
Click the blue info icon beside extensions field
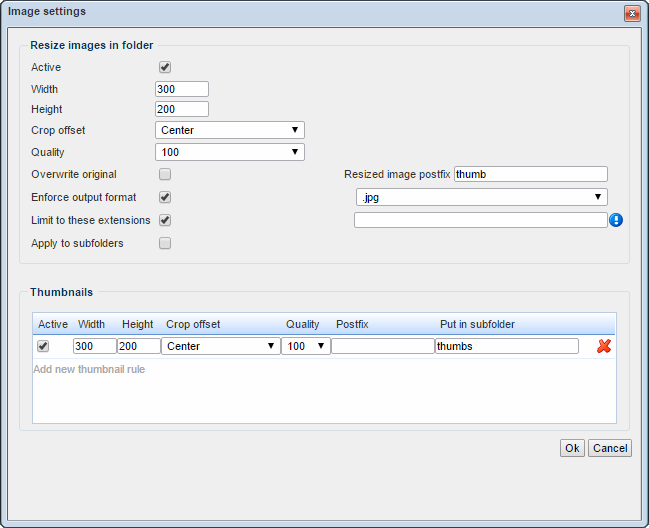click(616, 220)
